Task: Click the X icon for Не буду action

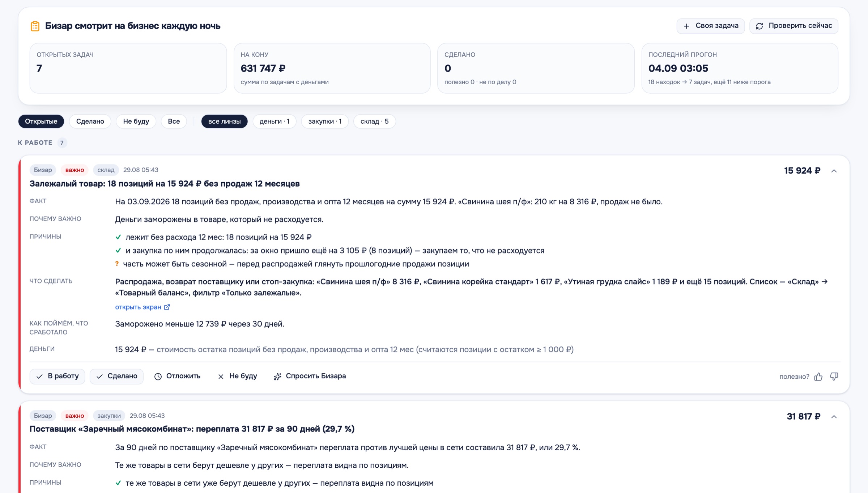Action: [x=221, y=377]
